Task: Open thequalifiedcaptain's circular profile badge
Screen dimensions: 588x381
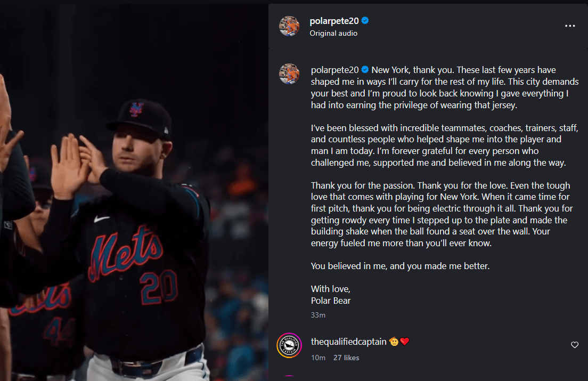Action: pos(289,345)
